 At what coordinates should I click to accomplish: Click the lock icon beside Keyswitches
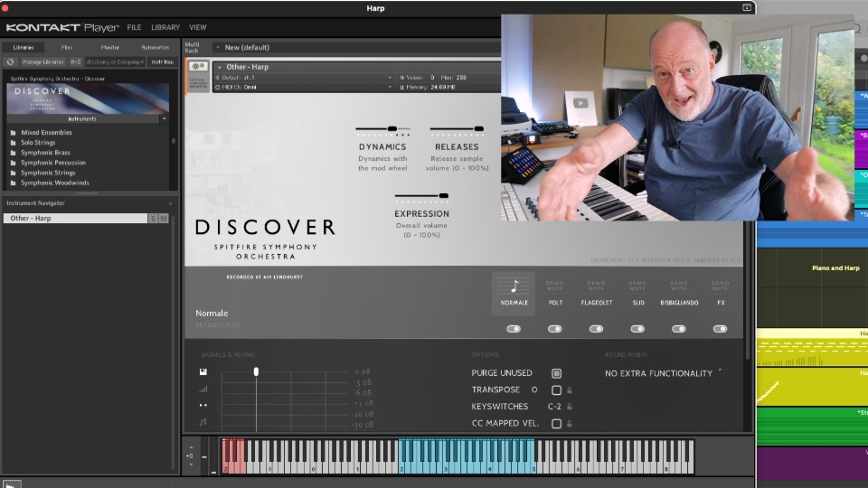[x=570, y=407]
